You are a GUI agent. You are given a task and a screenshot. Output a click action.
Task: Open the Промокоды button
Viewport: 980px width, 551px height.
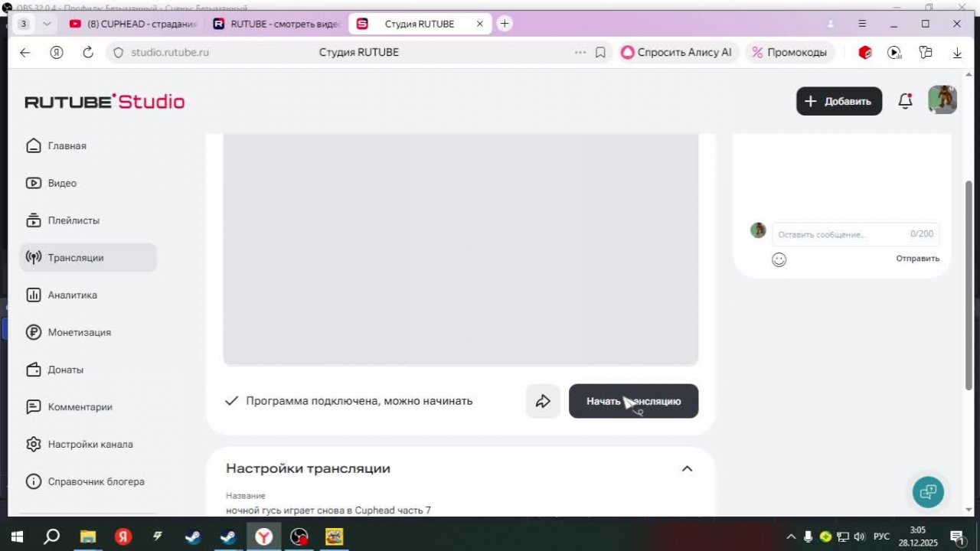pyautogui.click(x=789, y=52)
